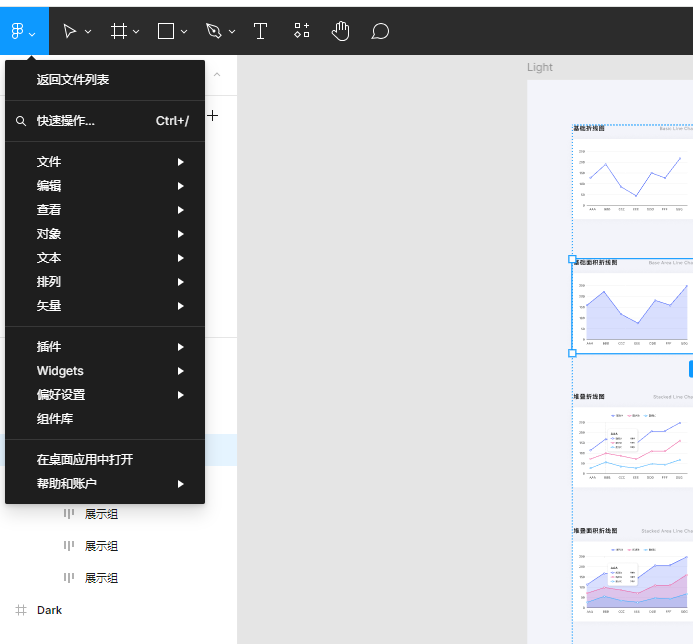Screen dimensions: 693x644
Task: Click the Light frame label on canvas
Action: coord(540,67)
